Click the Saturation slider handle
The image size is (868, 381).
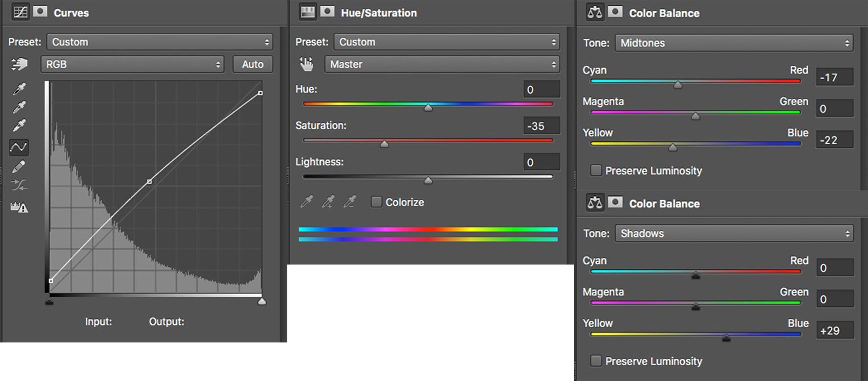point(384,144)
